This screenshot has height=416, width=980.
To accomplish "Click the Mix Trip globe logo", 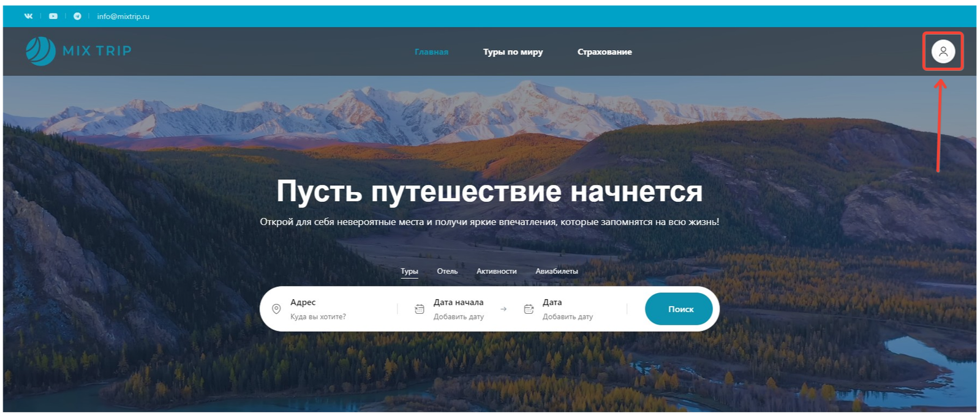I will point(40,51).
